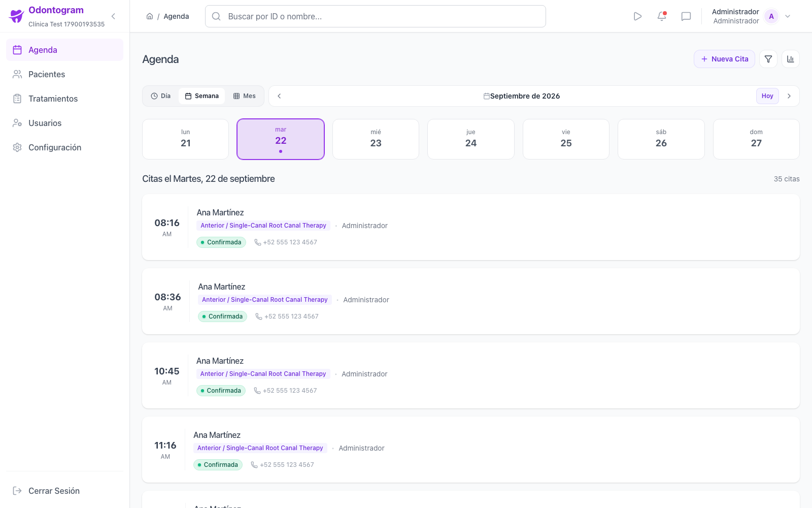This screenshot has width=812, height=508.
Task: Click the Nueva Cita button
Action: (724, 59)
